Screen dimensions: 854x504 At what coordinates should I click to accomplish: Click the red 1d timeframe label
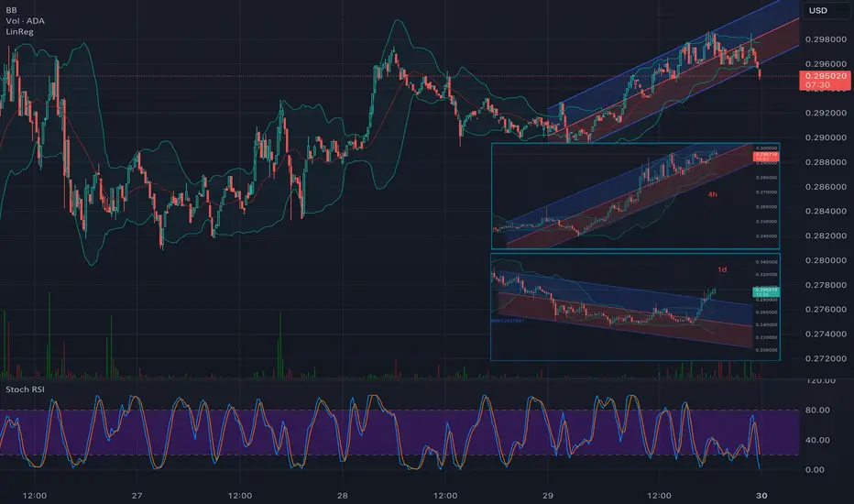[722, 269]
